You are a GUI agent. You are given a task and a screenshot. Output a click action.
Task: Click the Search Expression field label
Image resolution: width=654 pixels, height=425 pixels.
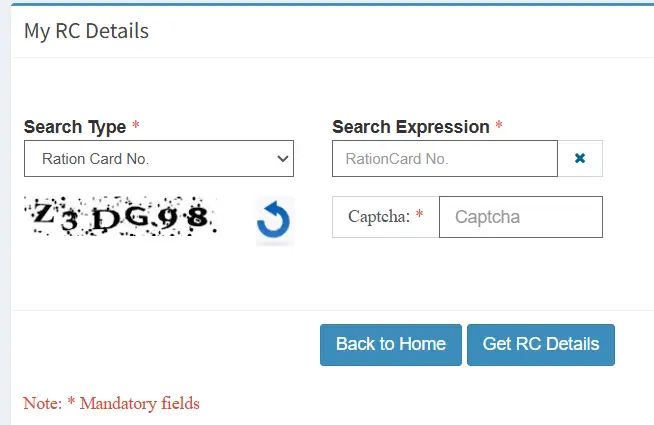click(410, 127)
